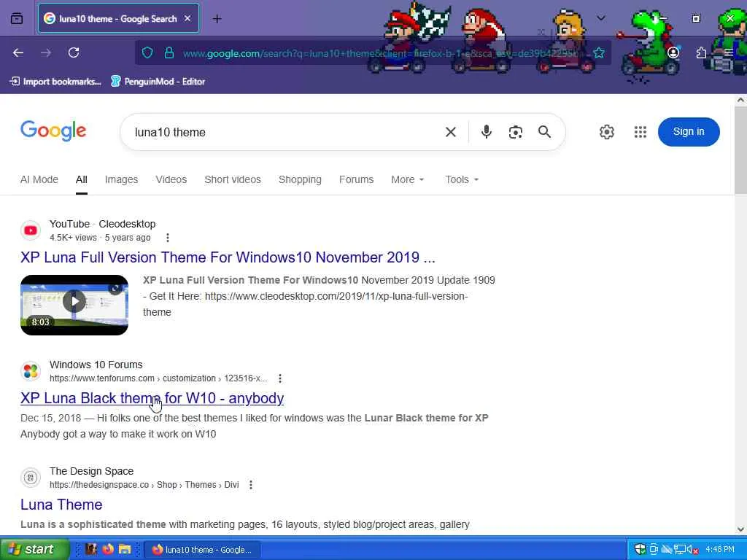The height and width of the screenshot is (560, 747).
Task: Start voice search with microphone icon
Action: (x=486, y=132)
